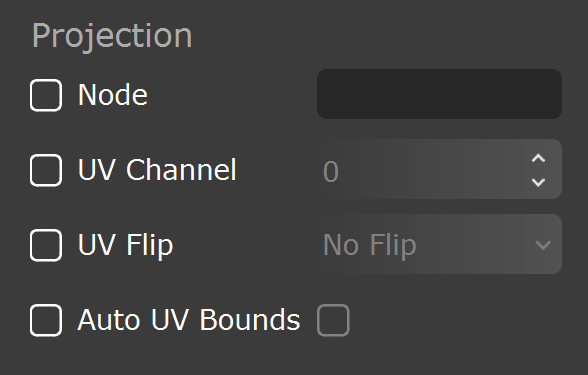Increase UV Channel with the up arrow
Viewport: 588px width, 375px height.
pos(538,158)
